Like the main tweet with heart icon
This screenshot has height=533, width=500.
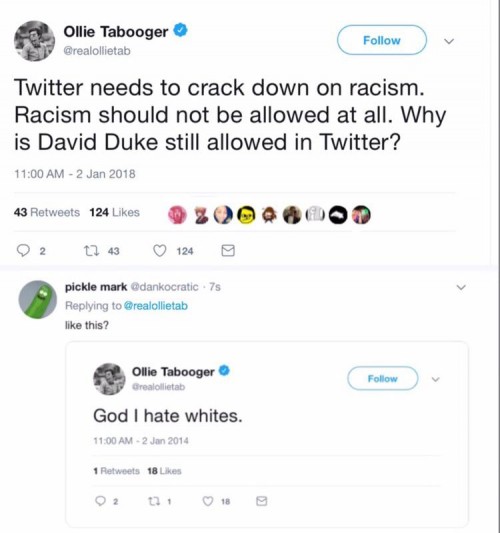(x=160, y=251)
